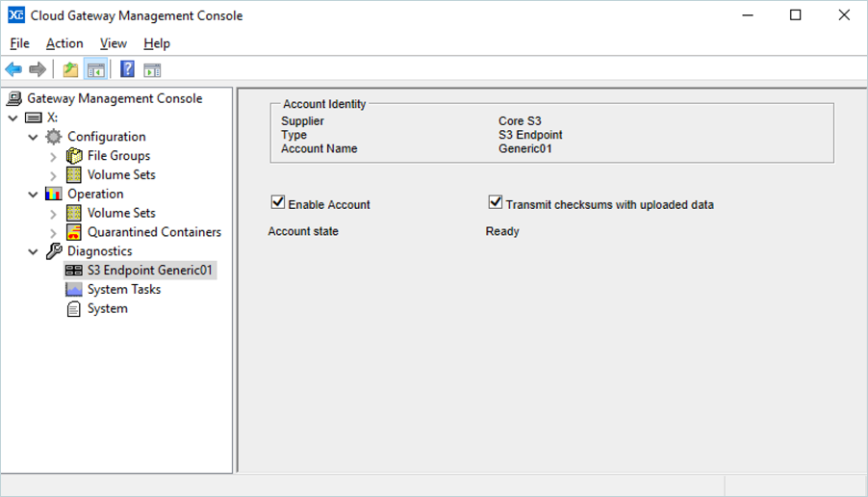Click the blue Help toolbar icon

127,69
